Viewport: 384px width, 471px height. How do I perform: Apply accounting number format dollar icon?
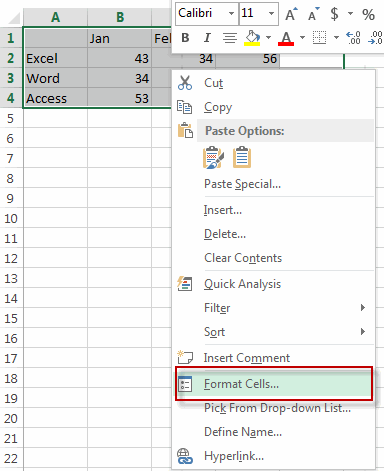coord(334,14)
